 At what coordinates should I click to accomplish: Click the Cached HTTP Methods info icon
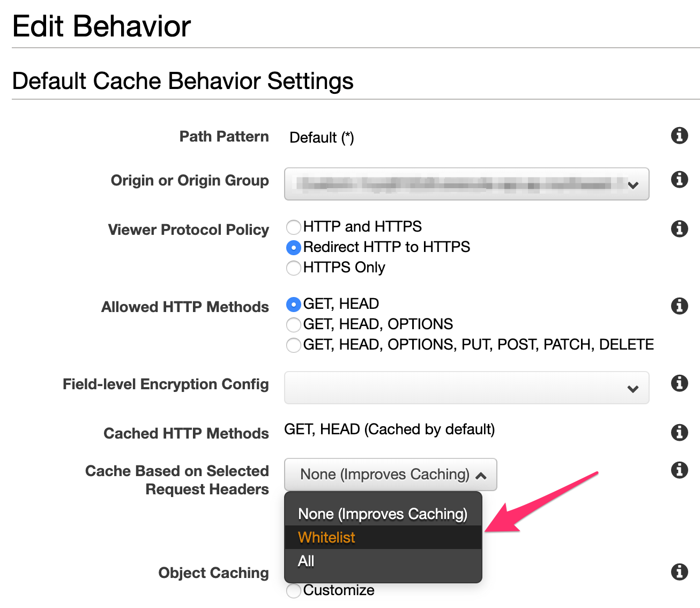coord(679,433)
